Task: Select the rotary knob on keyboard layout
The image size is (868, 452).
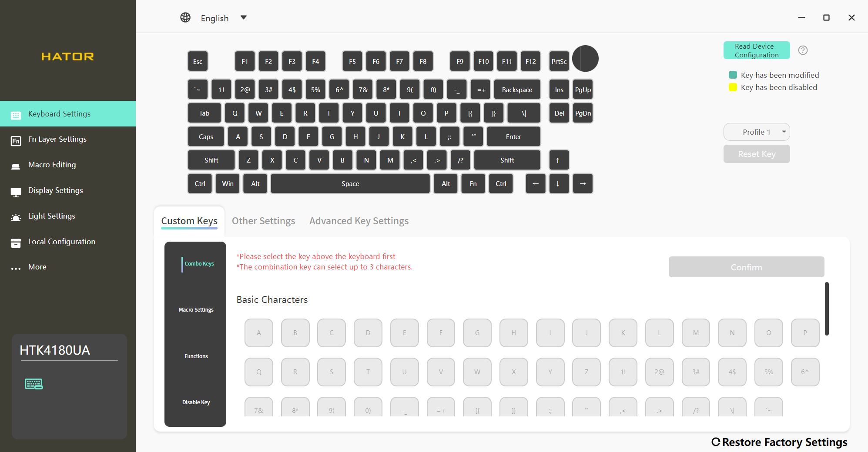Action: coord(585,59)
